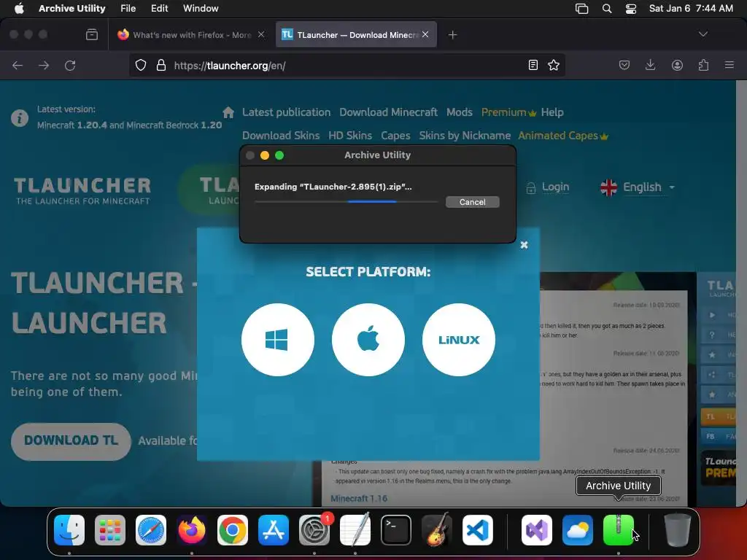Cancel the archive expansion
Image resolution: width=747 pixels, height=560 pixels.
click(x=473, y=202)
